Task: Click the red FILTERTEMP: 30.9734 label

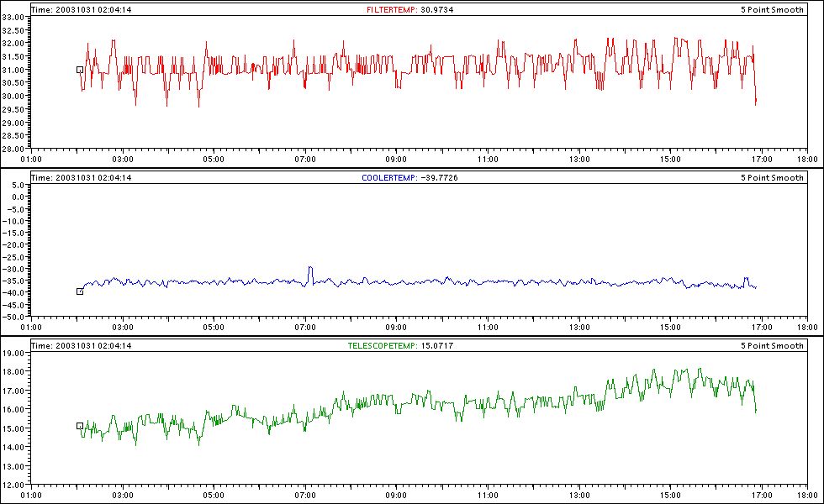Action: 410,9
